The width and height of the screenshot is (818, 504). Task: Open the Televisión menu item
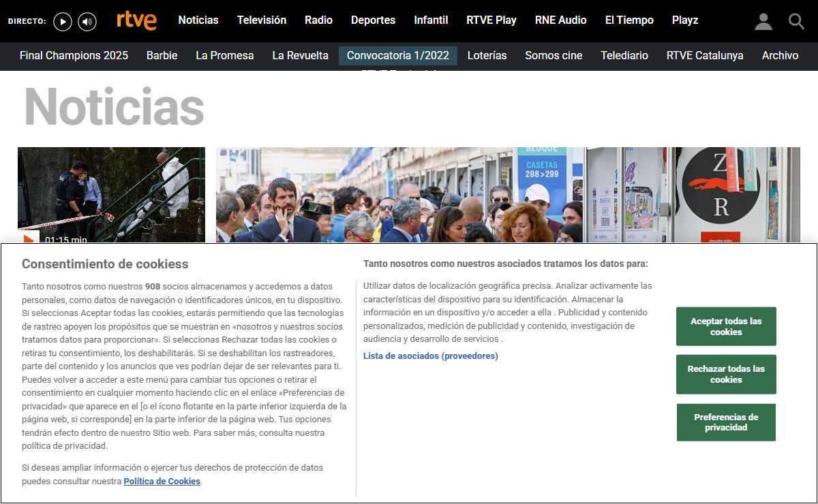[262, 20]
